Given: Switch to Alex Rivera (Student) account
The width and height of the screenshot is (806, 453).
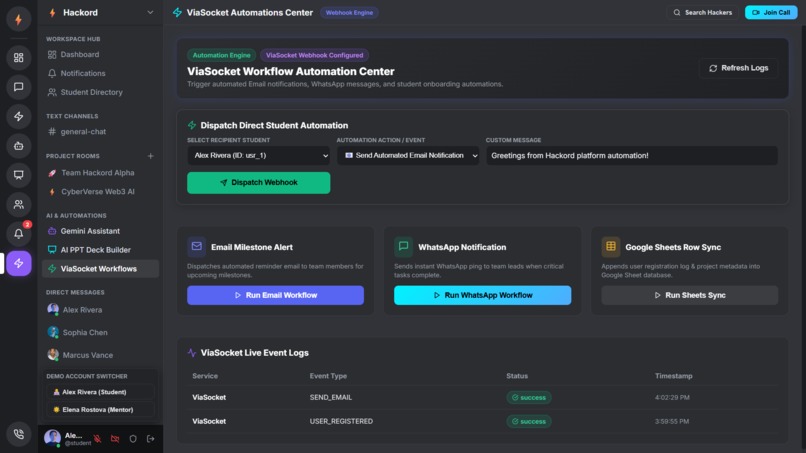Looking at the screenshot, I should (100, 392).
